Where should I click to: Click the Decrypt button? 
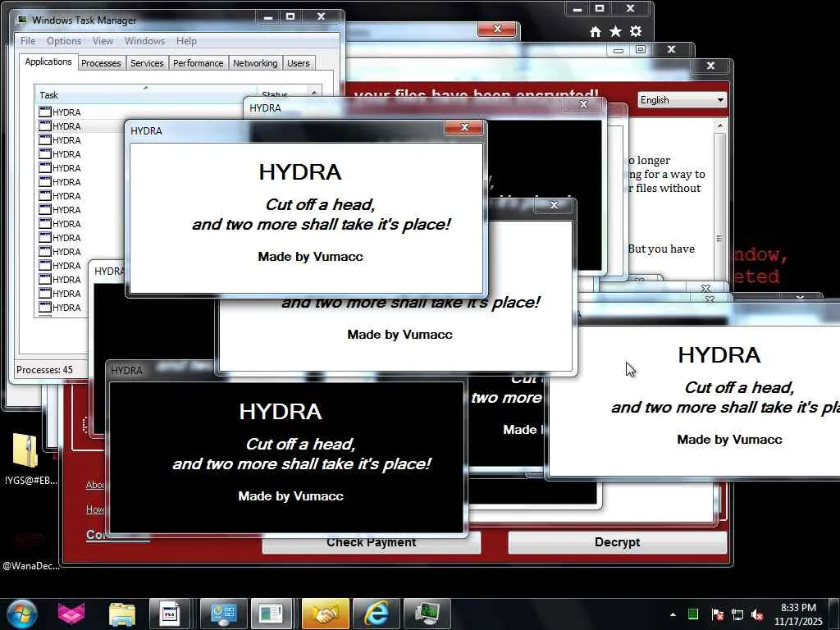point(617,542)
